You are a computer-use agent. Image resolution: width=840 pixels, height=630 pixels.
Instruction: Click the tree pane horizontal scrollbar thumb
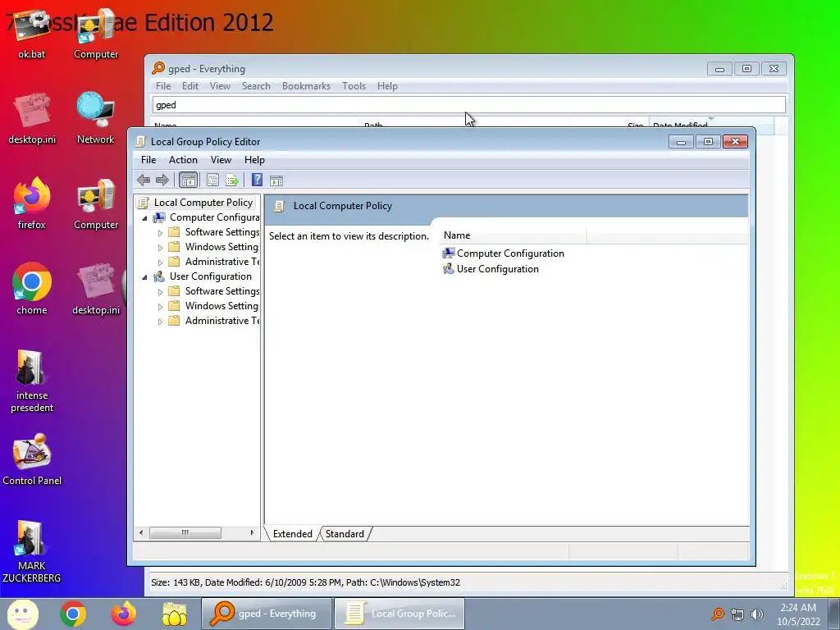point(185,532)
